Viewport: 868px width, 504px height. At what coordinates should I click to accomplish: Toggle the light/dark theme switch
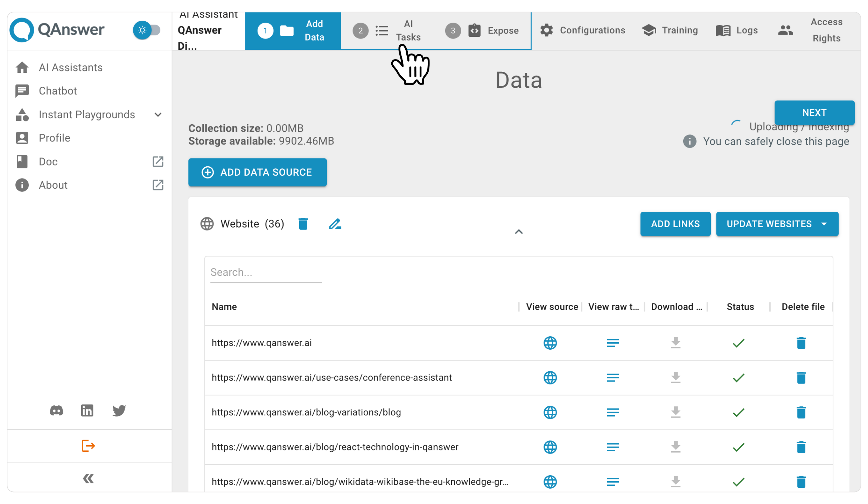coord(146,30)
